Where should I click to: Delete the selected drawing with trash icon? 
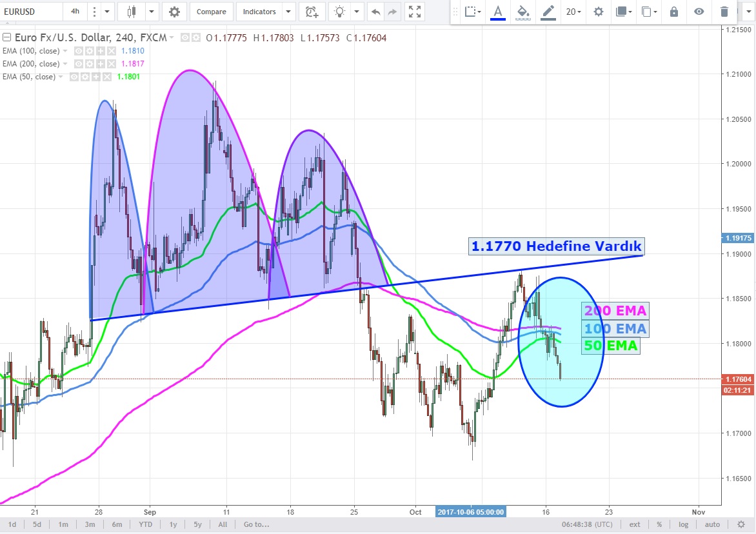tap(724, 12)
